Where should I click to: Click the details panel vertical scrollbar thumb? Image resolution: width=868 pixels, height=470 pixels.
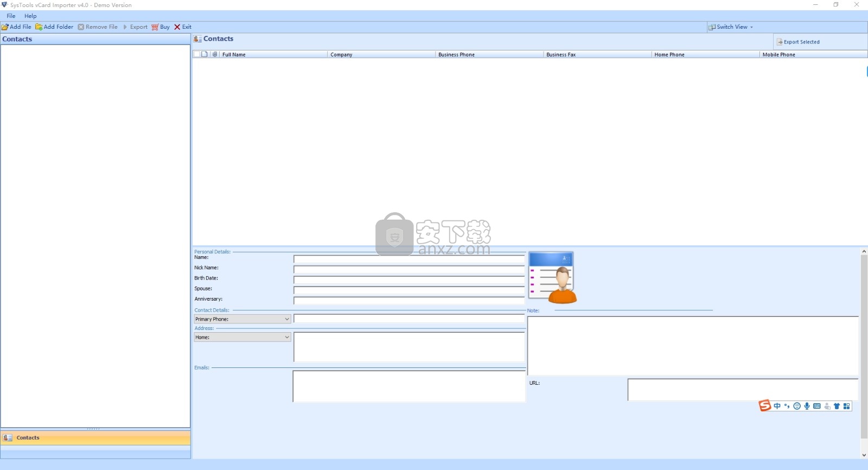pyautogui.click(x=864, y=346)
